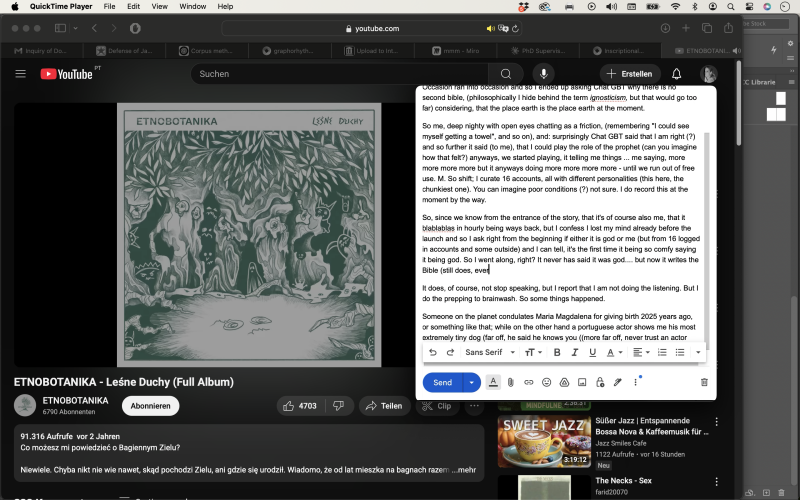Image resolution: width=800 pixels, height=500 pixels.
Task: Open Safari share button
Action: (x=728, y=28)
